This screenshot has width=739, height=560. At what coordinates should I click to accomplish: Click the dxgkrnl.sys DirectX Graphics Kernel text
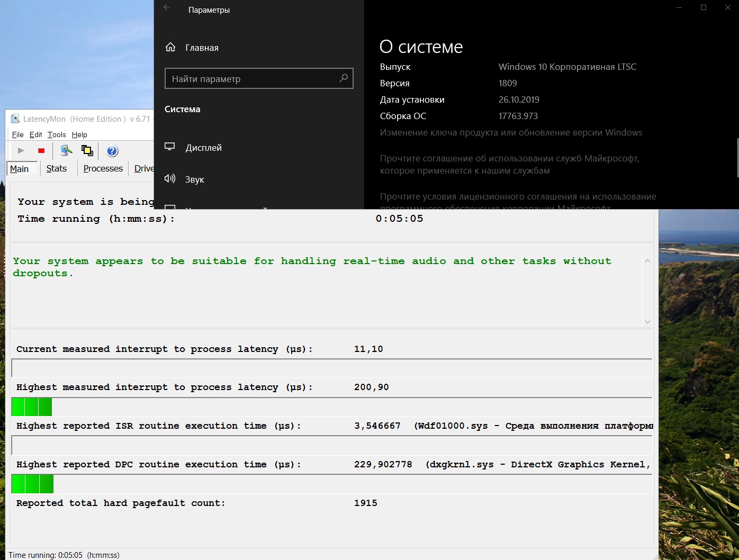click(538, 465)
